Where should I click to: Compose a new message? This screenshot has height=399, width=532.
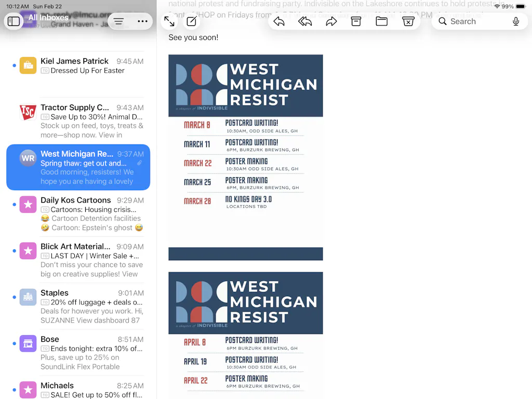pos(192,21)
